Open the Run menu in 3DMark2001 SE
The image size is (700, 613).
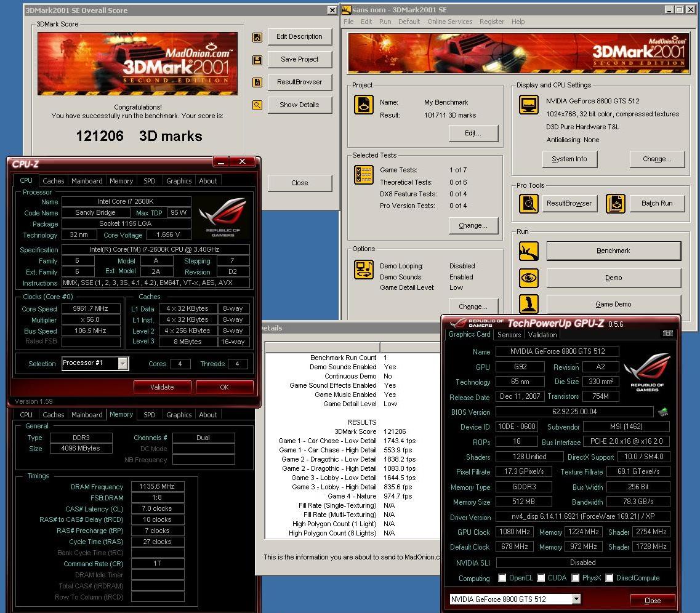385,22
